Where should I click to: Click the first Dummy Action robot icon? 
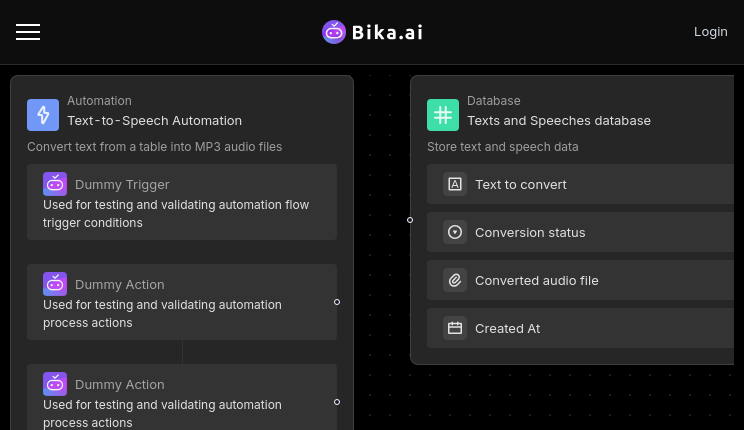click(55, 284)
